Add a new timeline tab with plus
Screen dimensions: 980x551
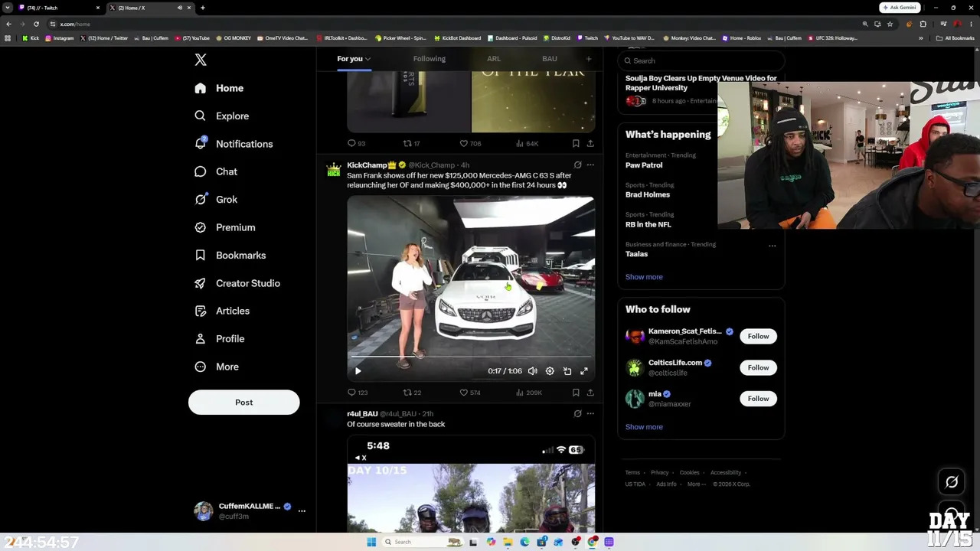589,59
